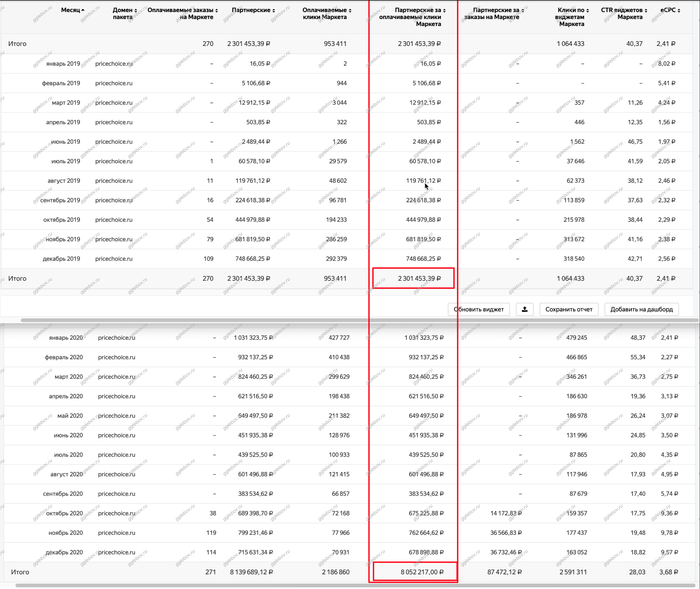Image resolution: width=700 pixels, height=589 pixels.
Task: Click sort icon of CTR виджетов Маркета
Action: 646,10
